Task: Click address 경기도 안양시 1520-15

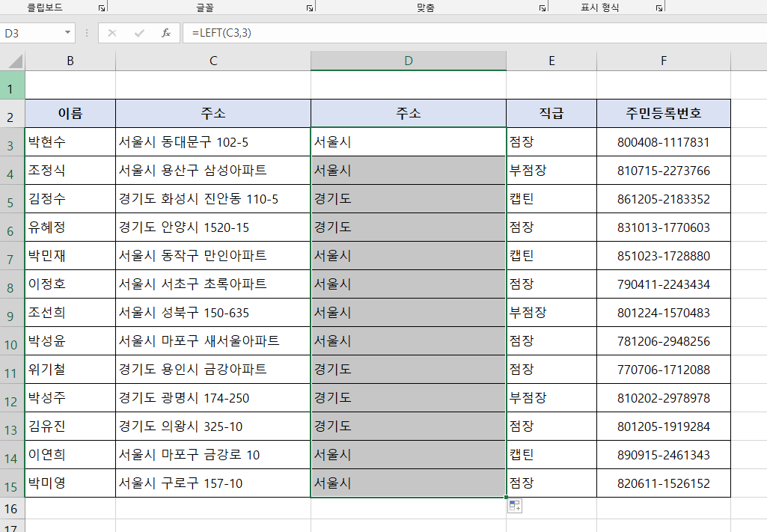Action: pyautogui.click(x=213, y=227)
